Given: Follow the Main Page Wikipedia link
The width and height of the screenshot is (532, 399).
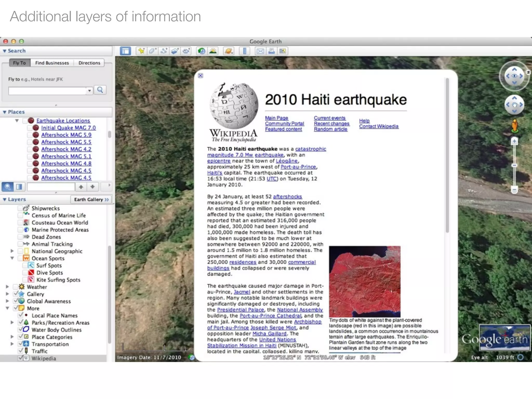Looking at the screenshot, I should (x=276, y=118).
